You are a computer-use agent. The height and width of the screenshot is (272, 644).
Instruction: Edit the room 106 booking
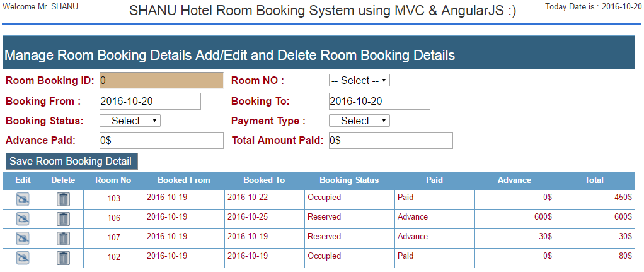tap(23, 219)
